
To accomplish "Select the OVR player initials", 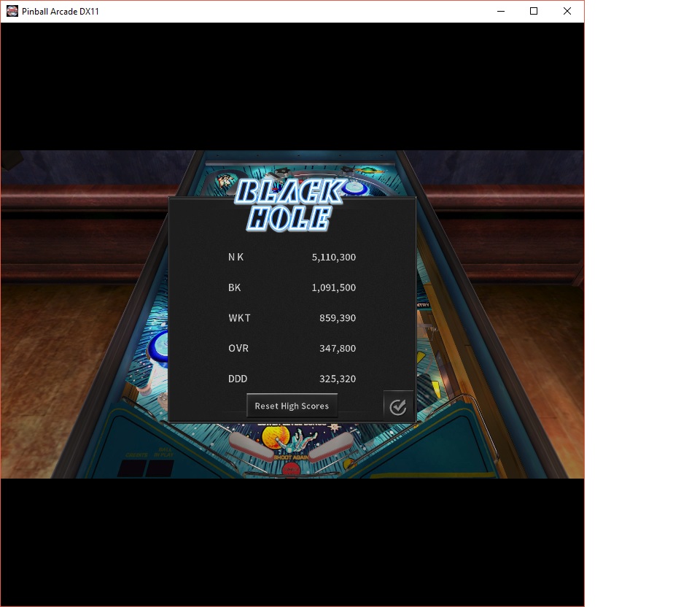I will click(x=238, y=349).
